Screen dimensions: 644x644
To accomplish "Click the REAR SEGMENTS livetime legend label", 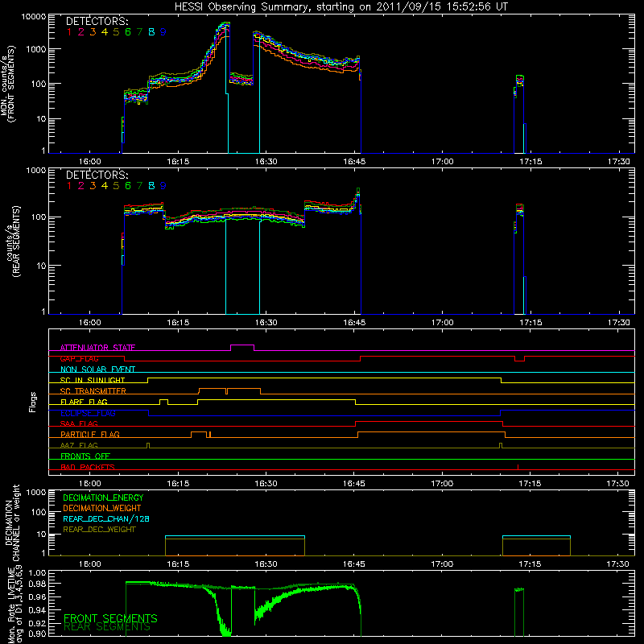I will point(107,627).
